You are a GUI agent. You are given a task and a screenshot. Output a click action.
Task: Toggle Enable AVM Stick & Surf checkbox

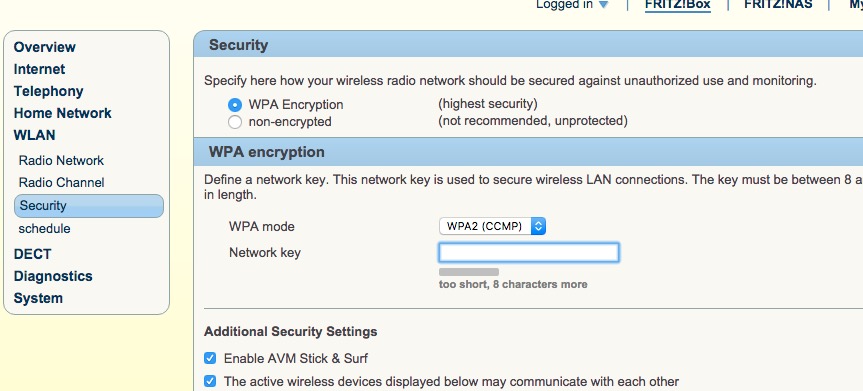click(210, 359)
